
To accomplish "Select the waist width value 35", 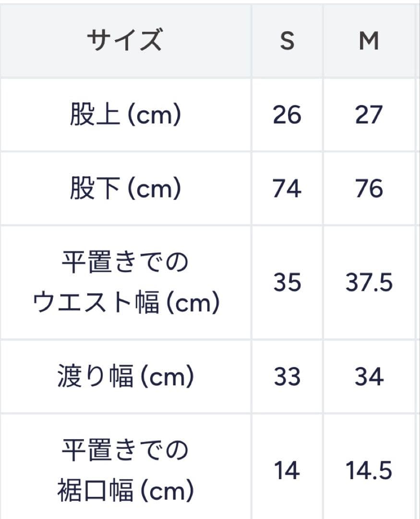I will (x=287, y=283).
